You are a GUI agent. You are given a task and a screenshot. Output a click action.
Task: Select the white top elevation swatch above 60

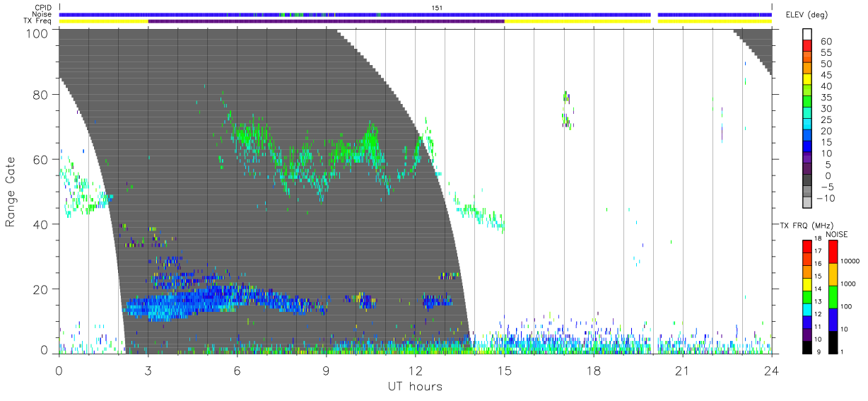coord(807,33)
